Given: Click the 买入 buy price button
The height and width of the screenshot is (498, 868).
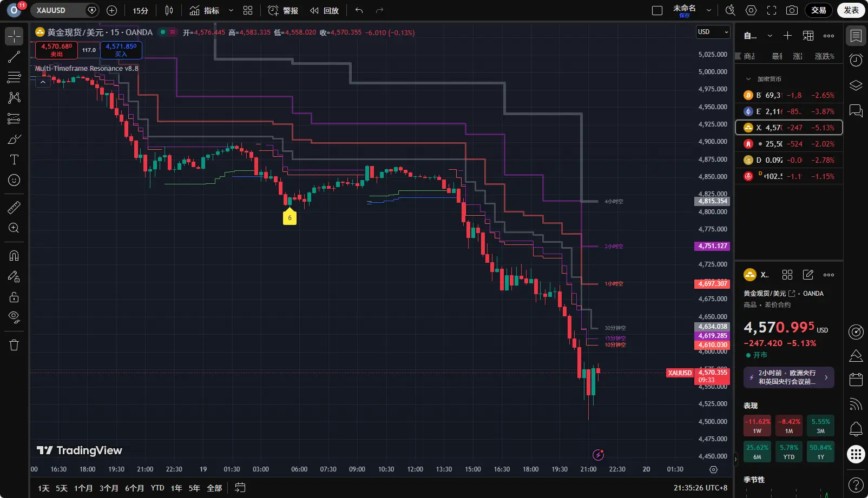Looking at the screenshot, I should point(121,50).
